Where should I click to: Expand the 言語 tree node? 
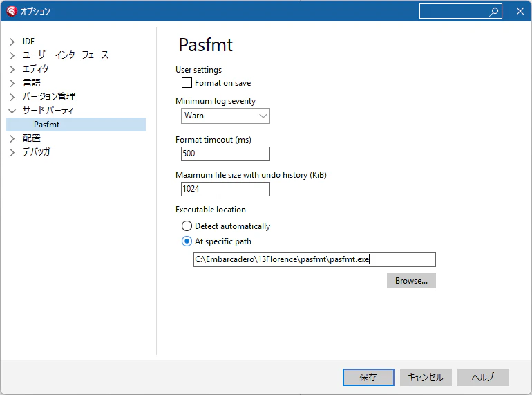click(x=12, y=83)
